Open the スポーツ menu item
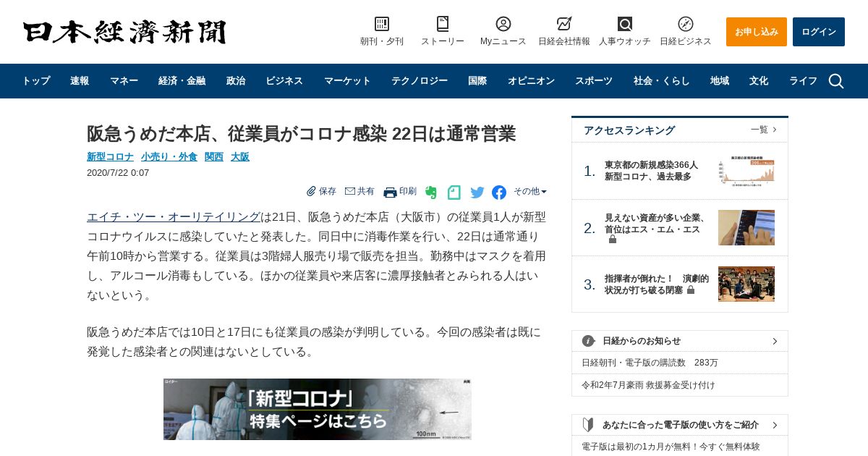 (594, 81)
